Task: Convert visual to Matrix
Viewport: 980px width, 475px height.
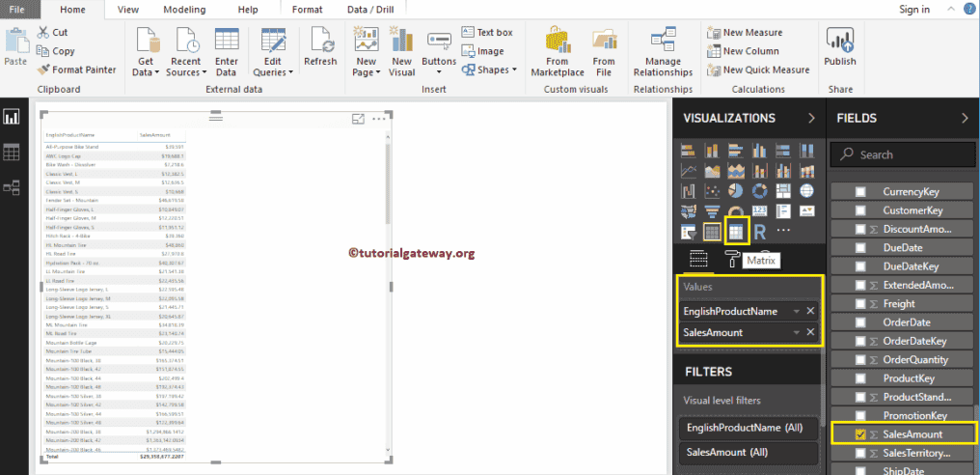Action: click(x=736, y=231)
